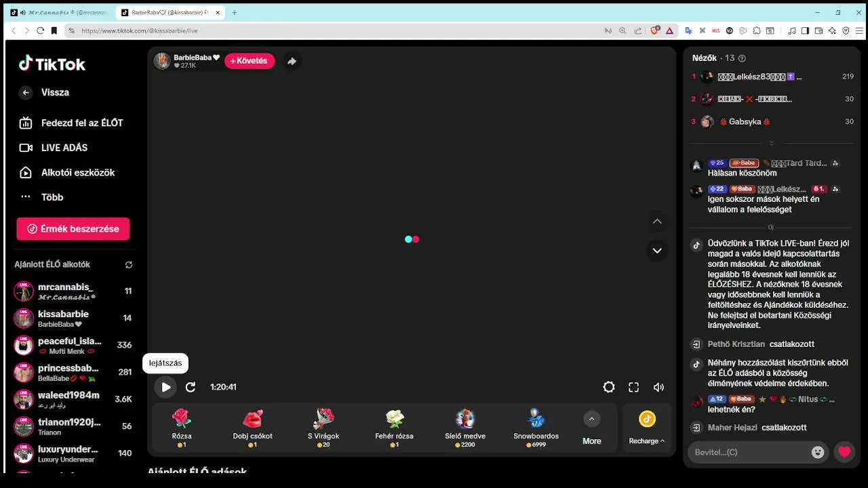Click trianon1920j... avatar thumbnail
Screen dimensions: 868x488
[x=24, y=427]
